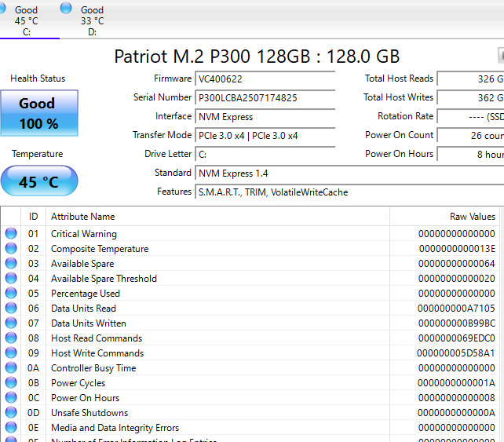Select the Data Units Read attribute name
Image resolution: width=504 pixels, height=442 pixels.
pyautogui.click(x=83, y=309)
